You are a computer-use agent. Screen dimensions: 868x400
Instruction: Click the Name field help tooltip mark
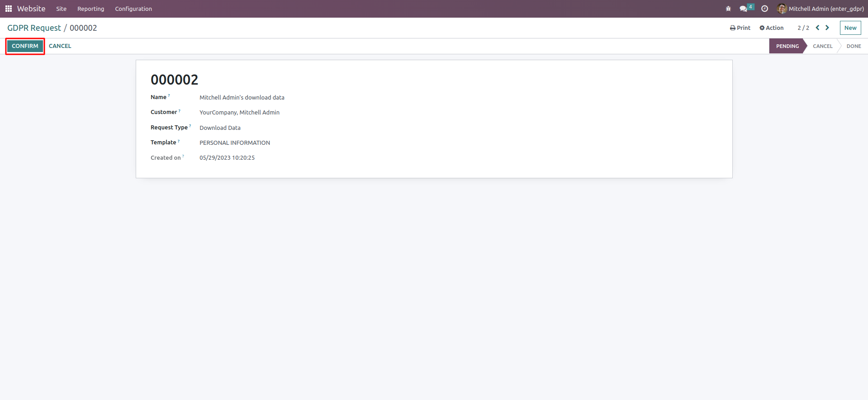pyautogui.click(x=169, y=95)
